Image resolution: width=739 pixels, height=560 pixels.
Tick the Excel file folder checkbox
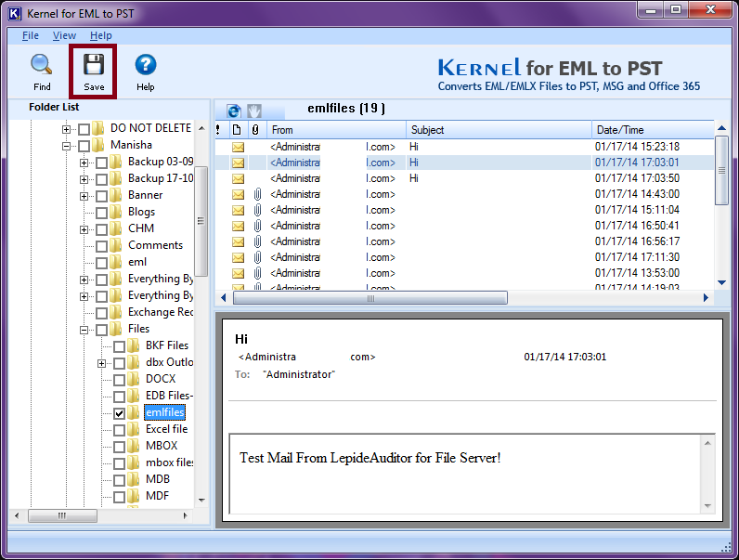(x=119, y=430)
